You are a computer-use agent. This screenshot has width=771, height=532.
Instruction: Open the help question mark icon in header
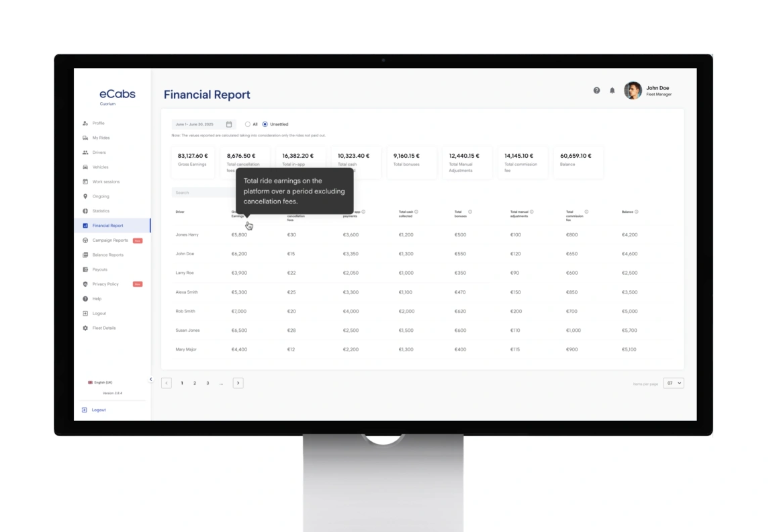tap(596, 91)
